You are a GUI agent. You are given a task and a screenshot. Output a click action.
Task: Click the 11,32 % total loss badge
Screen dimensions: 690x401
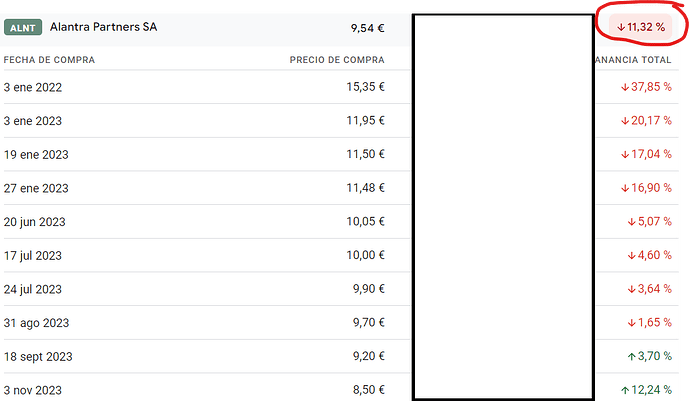[640, 27]
